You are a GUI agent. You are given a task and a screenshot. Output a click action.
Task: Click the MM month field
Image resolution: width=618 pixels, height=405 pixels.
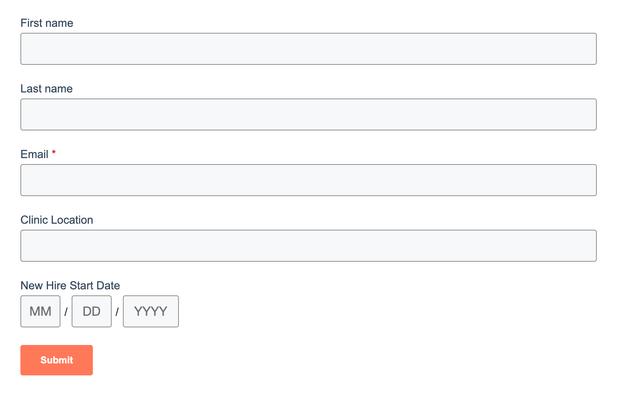pos(40,312)
